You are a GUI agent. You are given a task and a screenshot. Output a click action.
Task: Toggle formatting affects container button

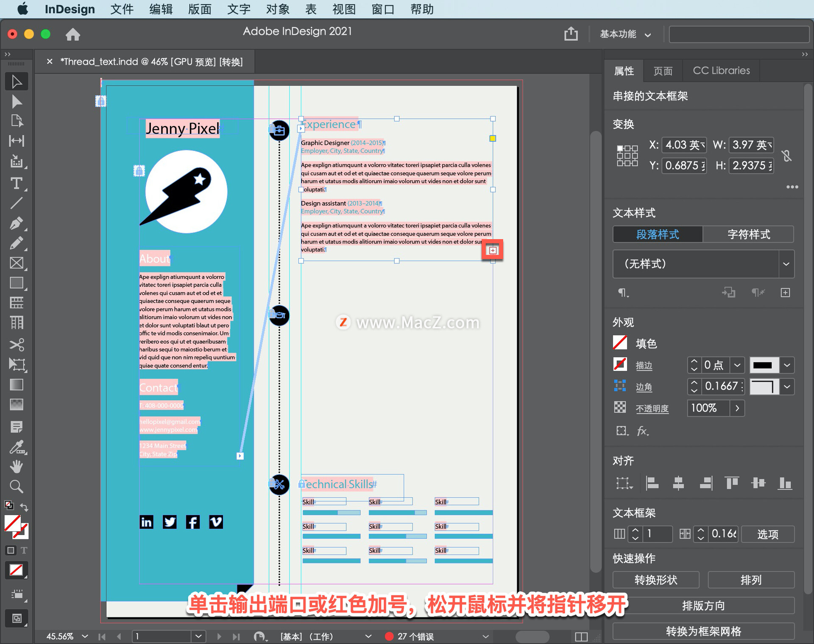(11, 550)
